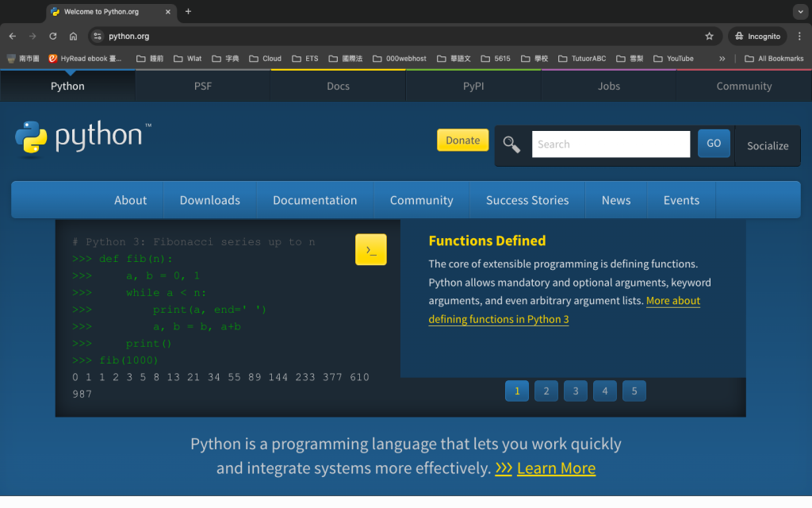
Task: Click the browser back arrow
Action: pos(13,37)
